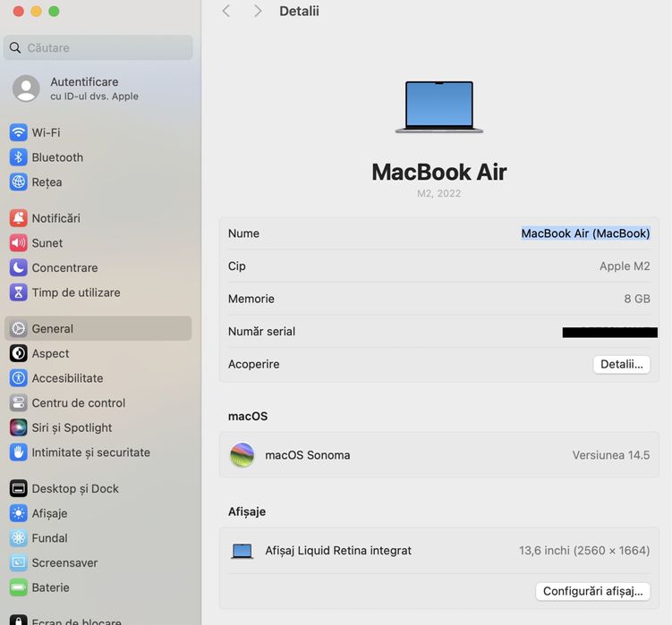Viewport: 672px width, 625px height.
Task: Click the large MacBook Air image
Action: [439, 107]
